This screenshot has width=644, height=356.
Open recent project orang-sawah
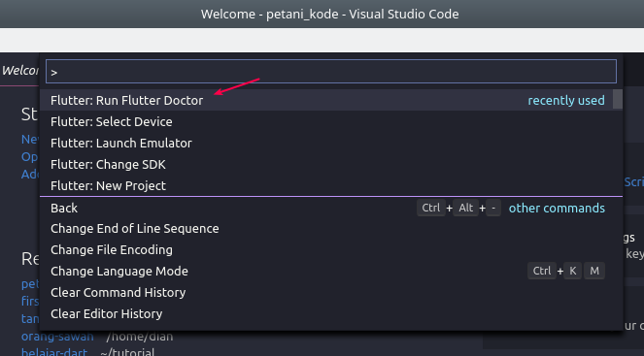[x=57, y=337]
